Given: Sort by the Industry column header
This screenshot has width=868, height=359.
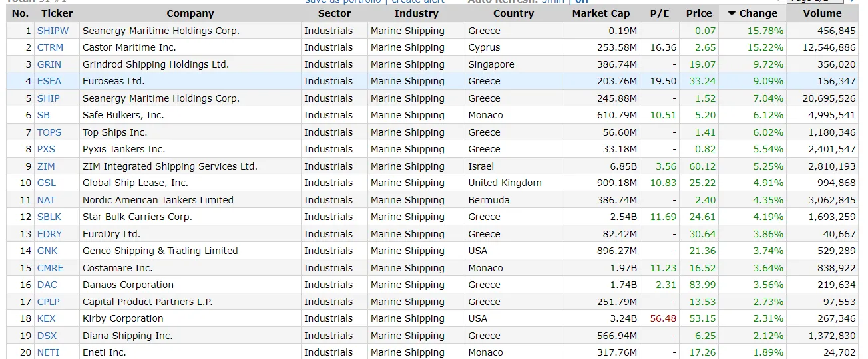Looking at the screenshot, I should tap(417, 13).
